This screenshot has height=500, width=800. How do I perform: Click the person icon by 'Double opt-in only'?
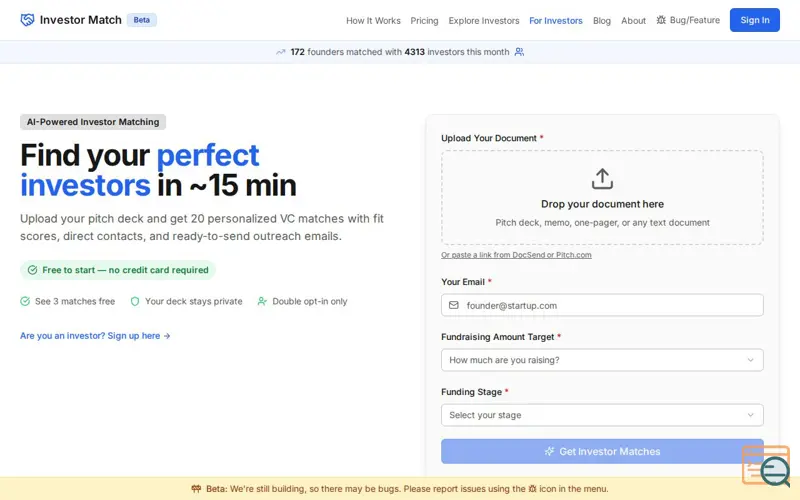tap(262, 302)
